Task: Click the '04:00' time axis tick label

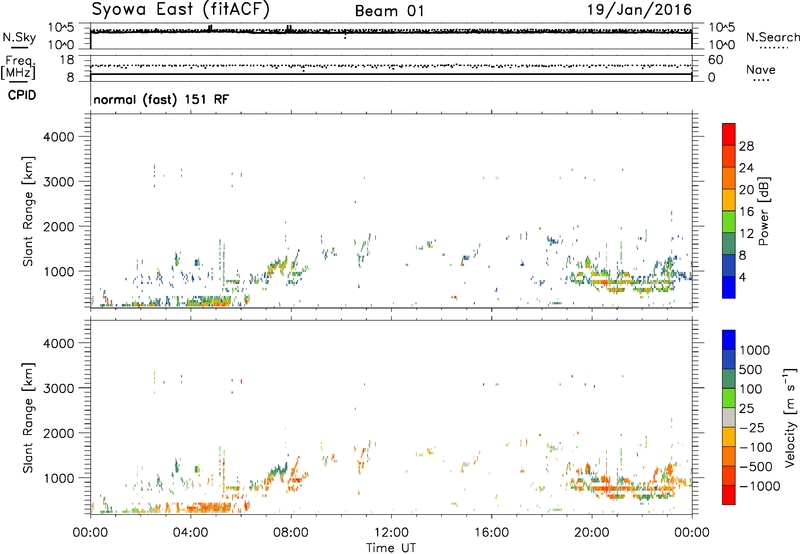Action: click(190, 533)
